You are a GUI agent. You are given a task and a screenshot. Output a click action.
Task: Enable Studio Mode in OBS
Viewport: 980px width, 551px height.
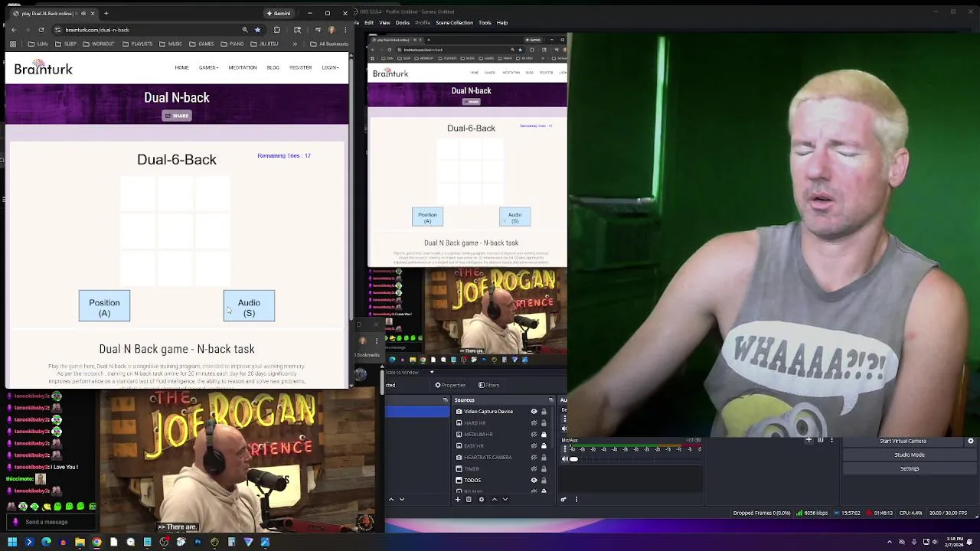tap(910, 455)
